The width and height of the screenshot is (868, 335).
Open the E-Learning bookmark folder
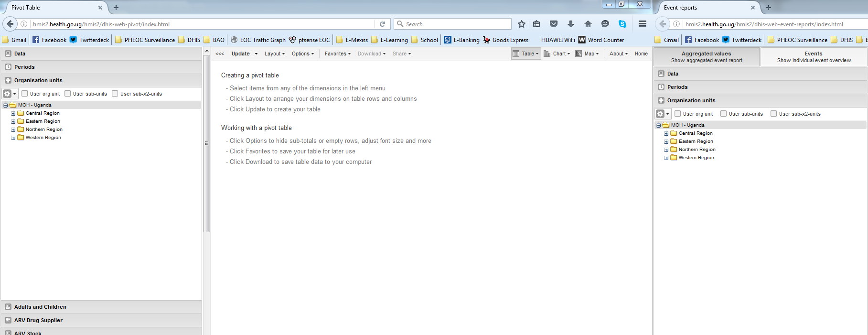[389, 40]
